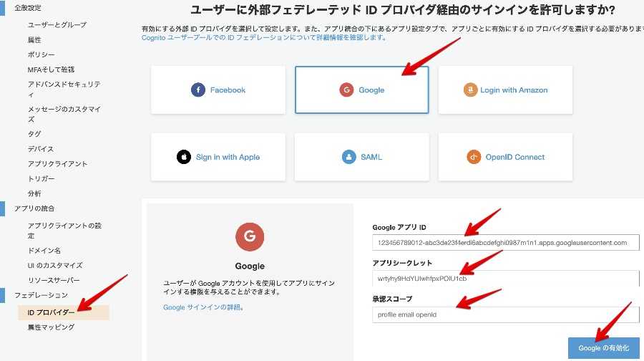Open アプリクライアントの設定 page
This screenshot has width=644, height=361.
[64, 230]
